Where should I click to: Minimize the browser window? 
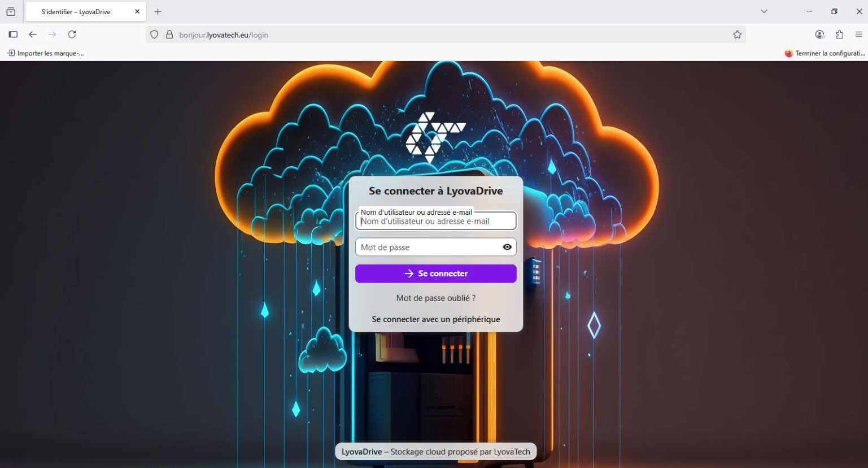(x=809, y=11)
